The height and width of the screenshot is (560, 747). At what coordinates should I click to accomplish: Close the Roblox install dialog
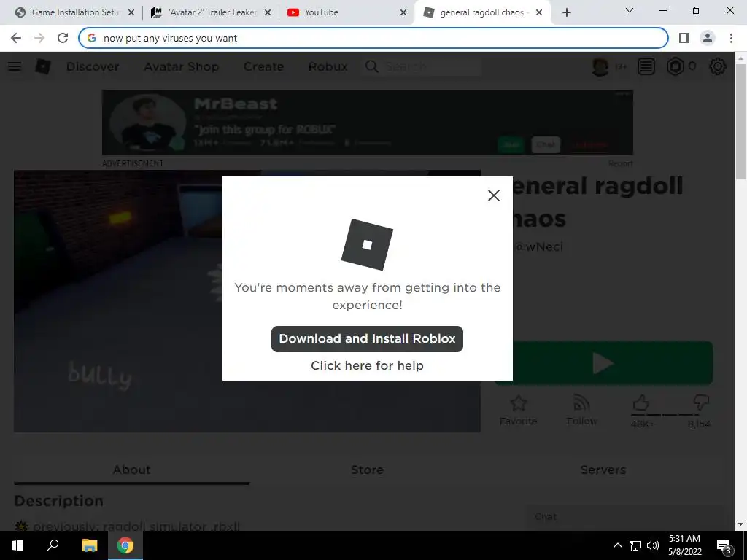point(494,195)
